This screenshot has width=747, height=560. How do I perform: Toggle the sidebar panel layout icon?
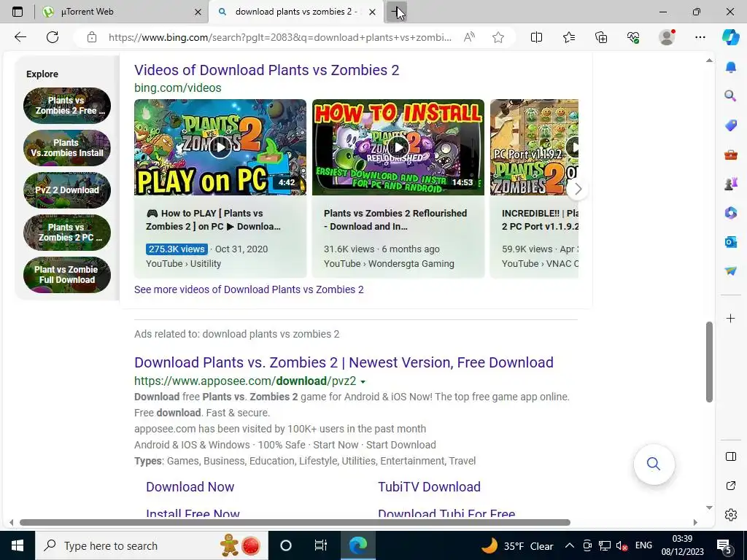pyautogui.click(x=731, y=456)
